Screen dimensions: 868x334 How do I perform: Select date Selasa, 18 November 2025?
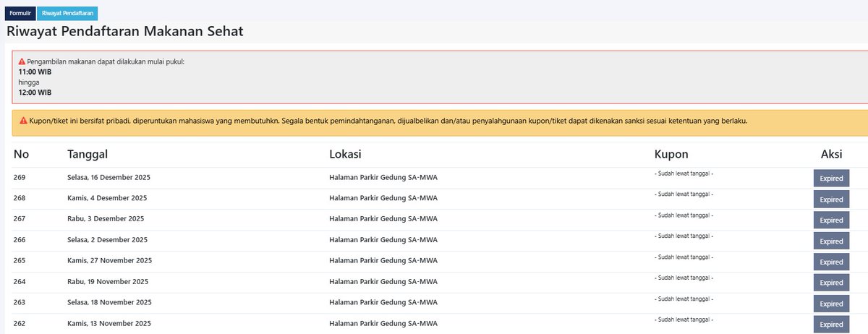pos(109,303)
